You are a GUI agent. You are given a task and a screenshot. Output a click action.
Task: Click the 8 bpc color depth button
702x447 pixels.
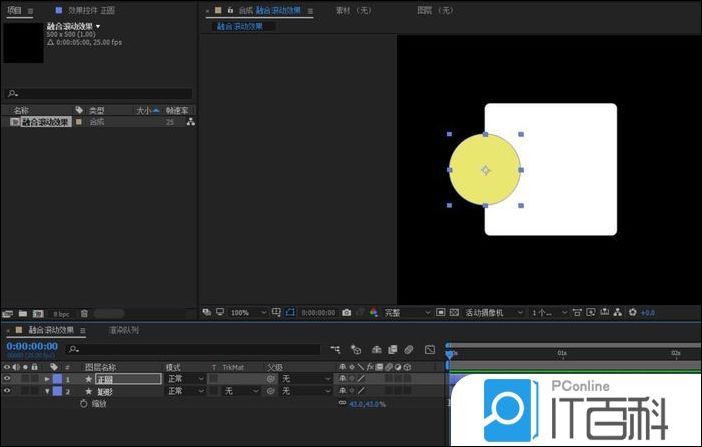coord(61,313)
